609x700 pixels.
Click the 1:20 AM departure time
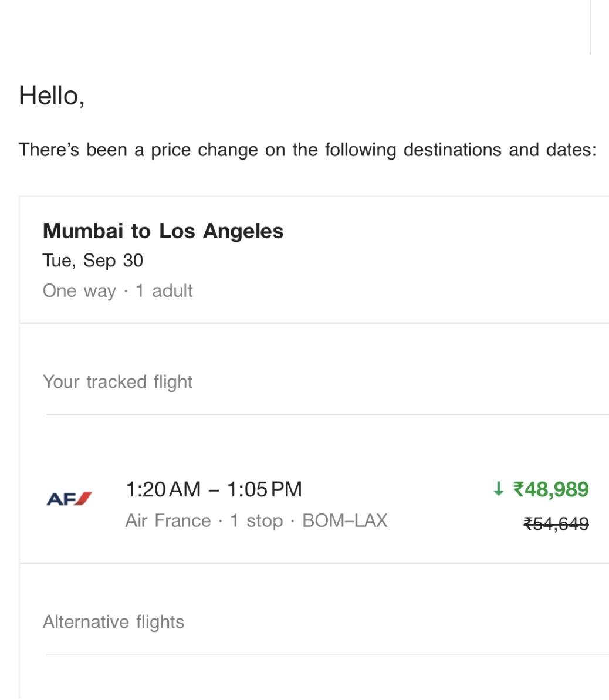(164, 489)
